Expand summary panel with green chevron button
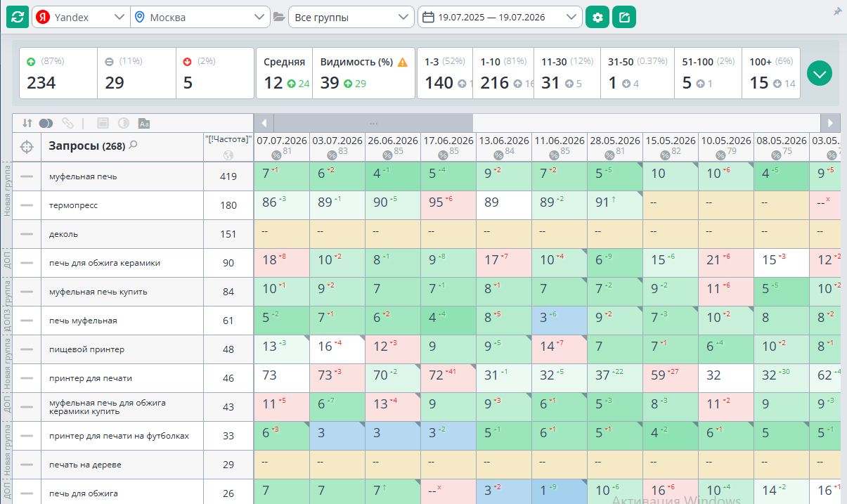This screenshot has width=847, height=504. coord(820,73)
